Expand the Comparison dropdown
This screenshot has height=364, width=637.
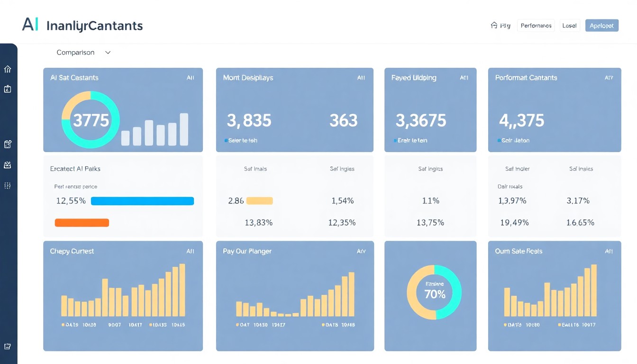click(x=83, y=53)
